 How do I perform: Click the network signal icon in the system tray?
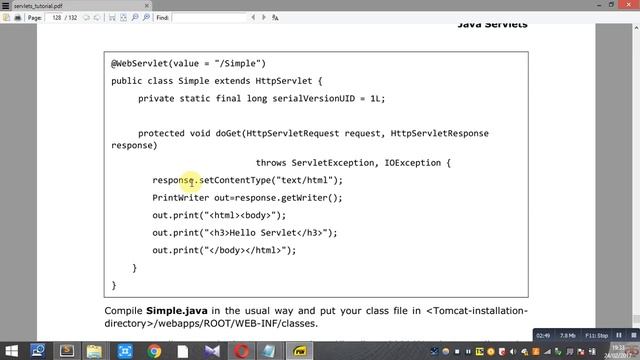coord(547,351)
